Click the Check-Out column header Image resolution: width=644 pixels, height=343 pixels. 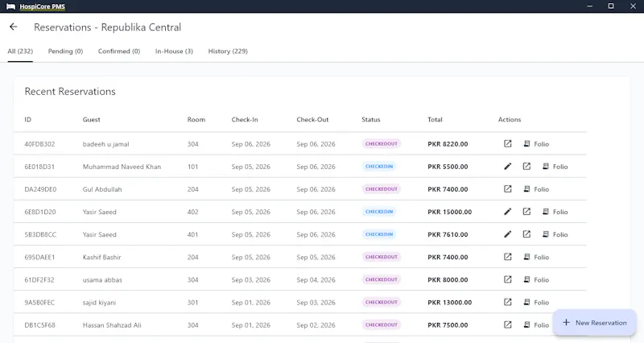point(312,119)
